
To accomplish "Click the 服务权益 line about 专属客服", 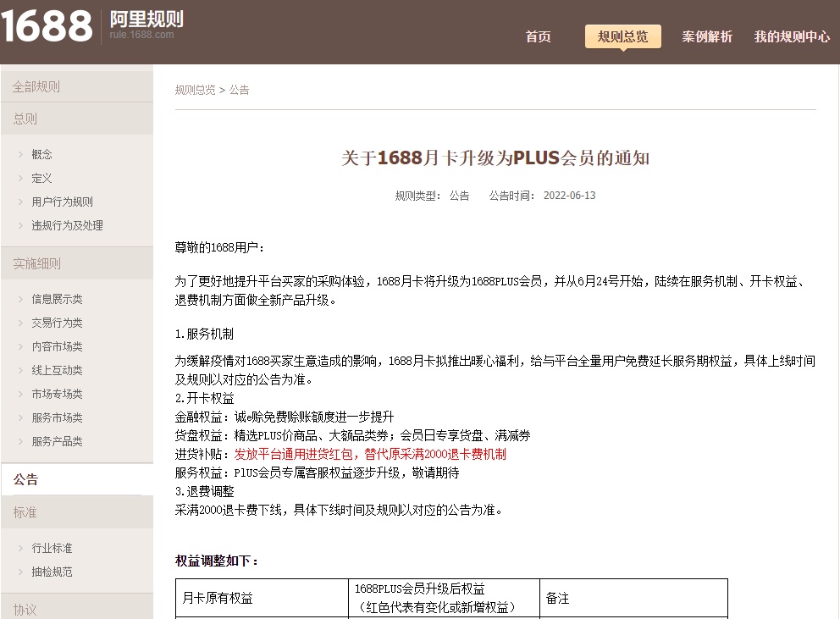I will 318,473.
